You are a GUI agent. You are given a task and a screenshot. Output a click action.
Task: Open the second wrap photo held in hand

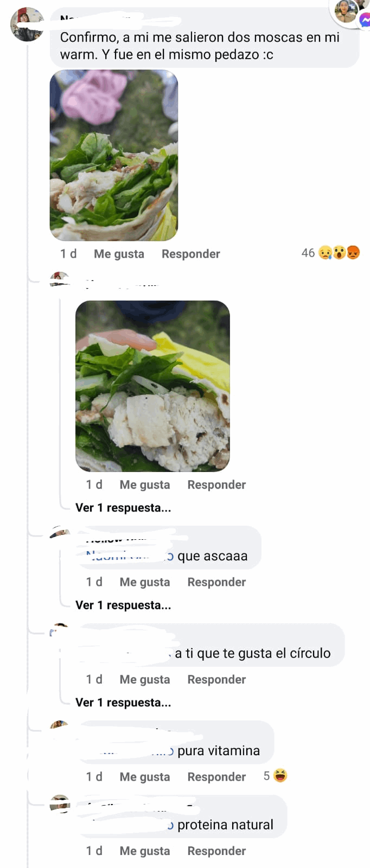pos(152,386)
